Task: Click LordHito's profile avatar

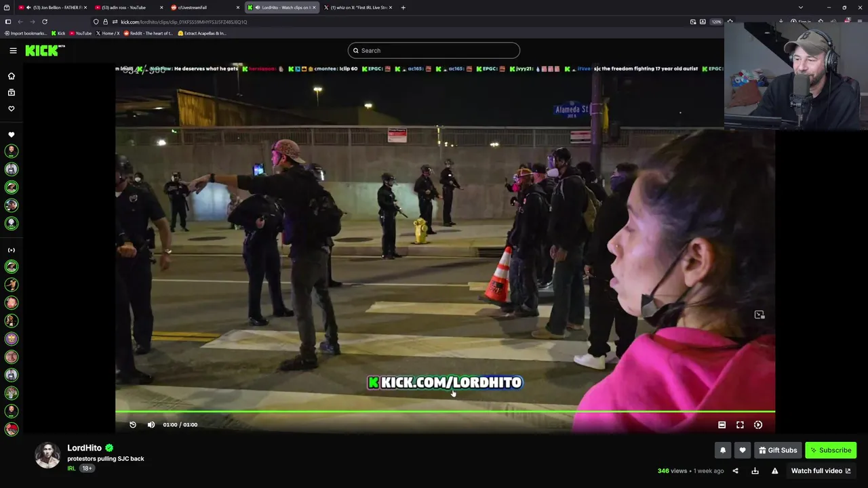Action: pyautogui.click(x=47, y=455)
